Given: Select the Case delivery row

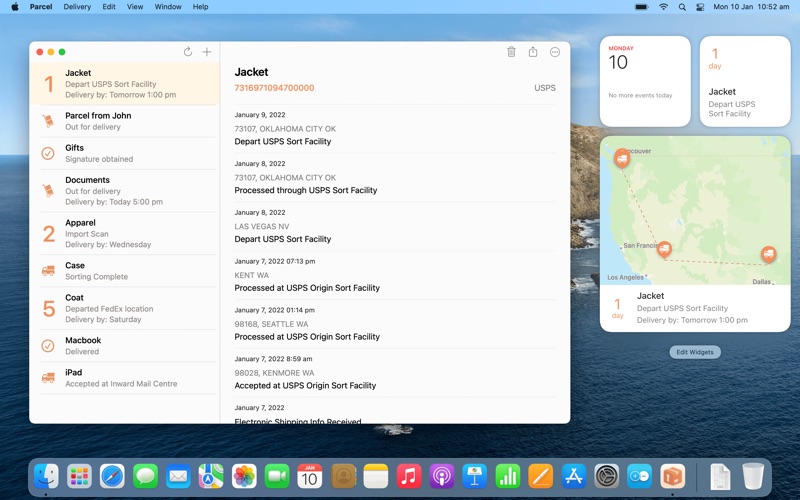Looking at the screenshot, I should [124, 270].
